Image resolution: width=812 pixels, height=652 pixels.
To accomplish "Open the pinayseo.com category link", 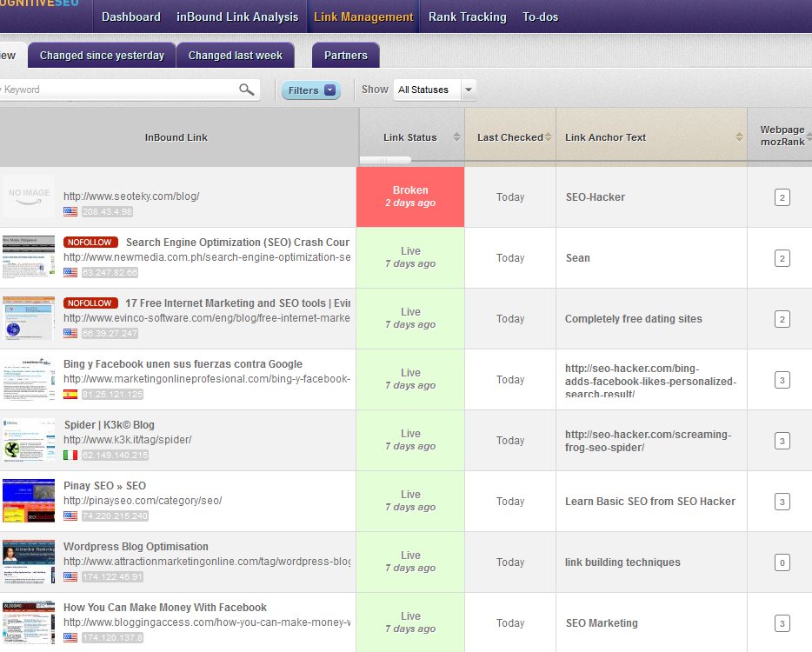I will coord(143,501).
